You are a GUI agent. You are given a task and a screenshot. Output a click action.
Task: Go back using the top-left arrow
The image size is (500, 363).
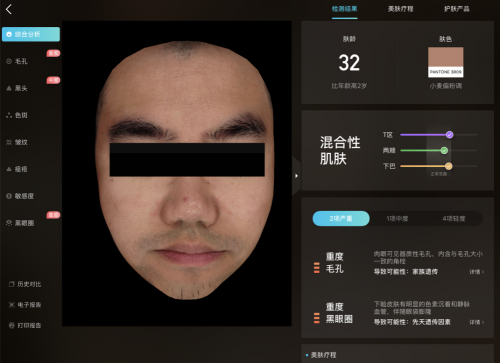[9, 9]
